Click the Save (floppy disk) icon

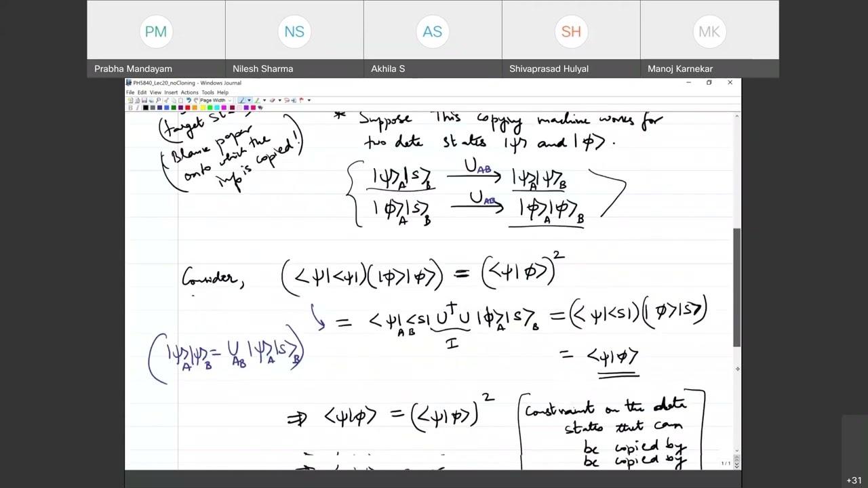tap(144, 100)
